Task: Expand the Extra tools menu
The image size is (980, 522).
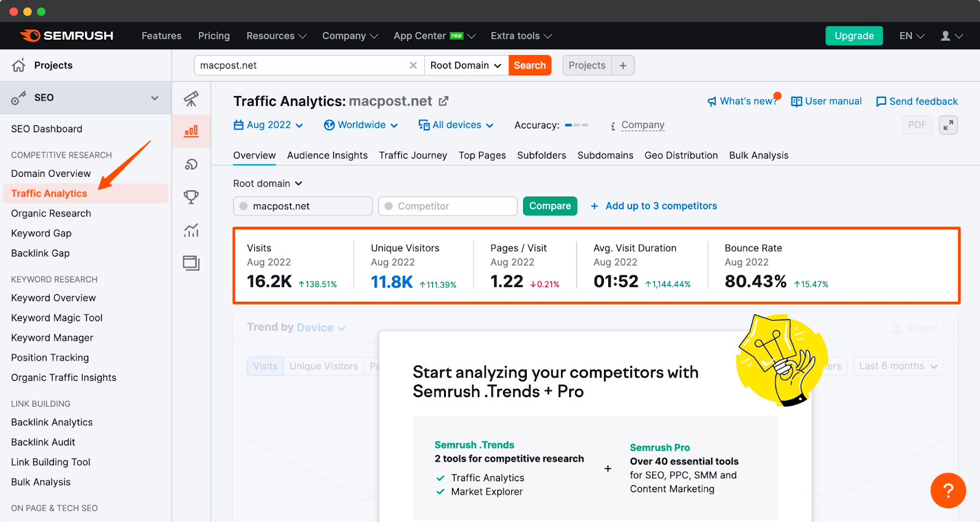Action: coord(521,35)
